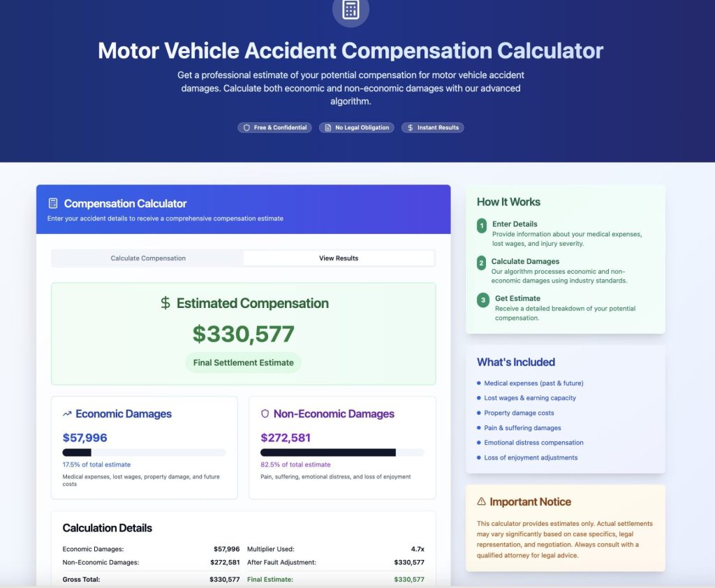This screenshot has width=715, height=588.
Task: Click Economic Damages card heading
Action: coord(124,413)
